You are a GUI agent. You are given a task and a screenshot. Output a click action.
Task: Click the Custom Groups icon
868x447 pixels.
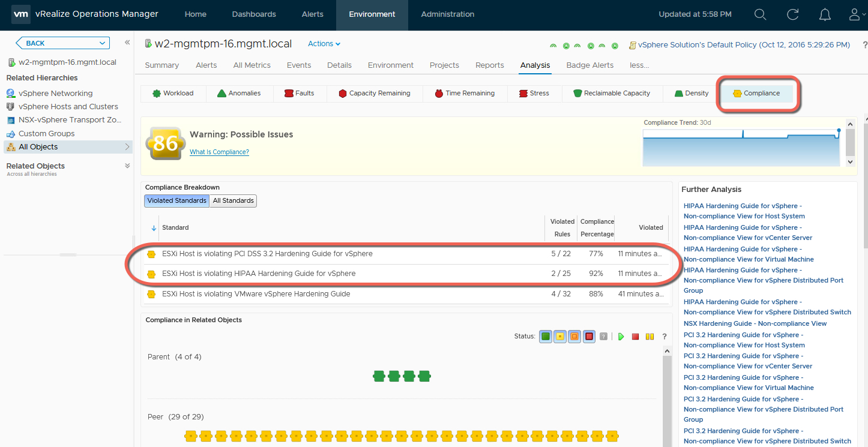click(11, 134)
